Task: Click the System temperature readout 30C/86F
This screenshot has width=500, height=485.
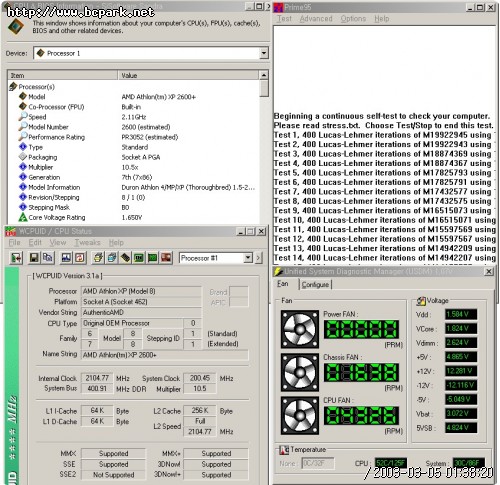Action: [x=468, y=463]
